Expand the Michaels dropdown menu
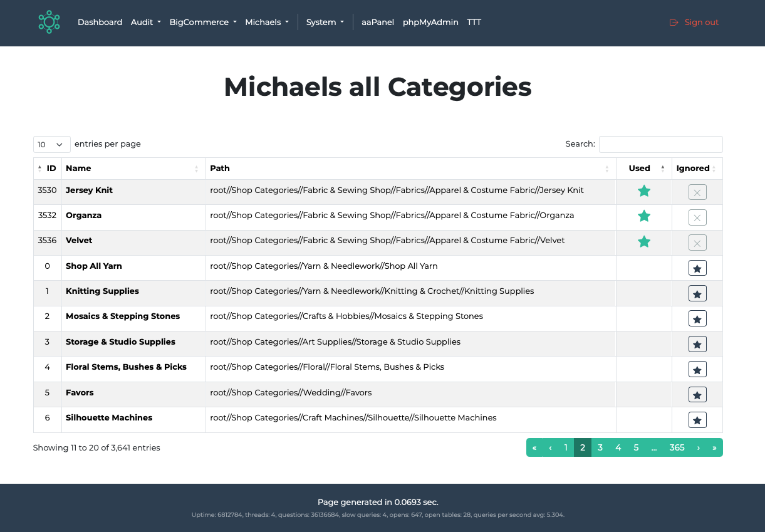 click(x=267, y=22)
